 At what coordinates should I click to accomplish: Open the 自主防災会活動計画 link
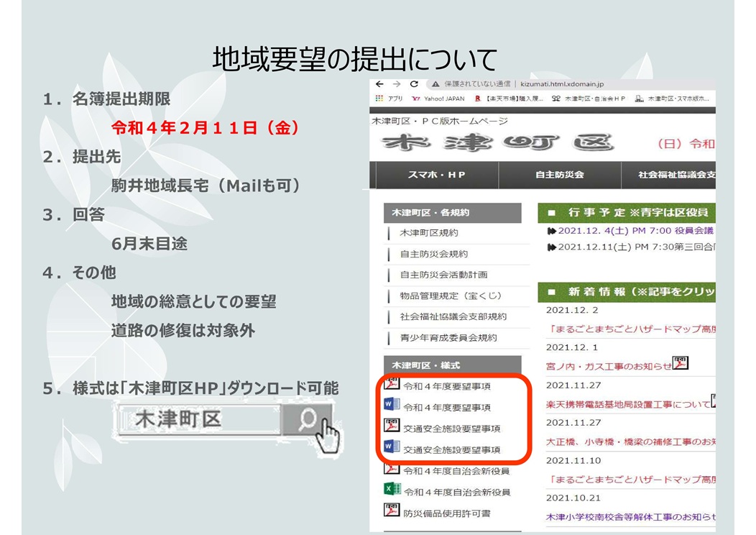(443, 275)
